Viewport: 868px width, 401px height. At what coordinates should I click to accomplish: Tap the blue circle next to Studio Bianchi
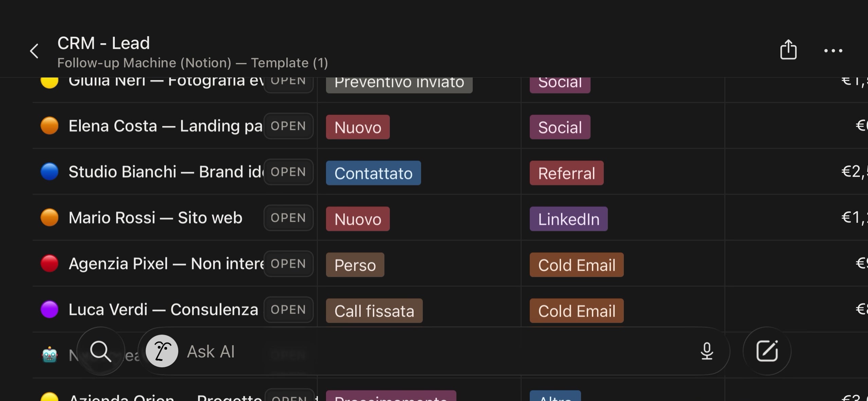[49, 172]
